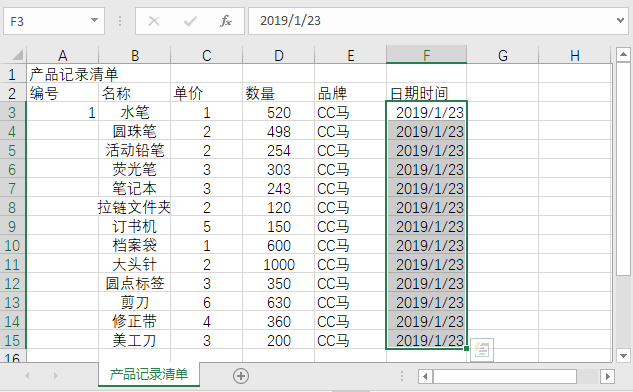
Task: Click the vertical scrollbar down arrow
Action: (x=623, y=356)
